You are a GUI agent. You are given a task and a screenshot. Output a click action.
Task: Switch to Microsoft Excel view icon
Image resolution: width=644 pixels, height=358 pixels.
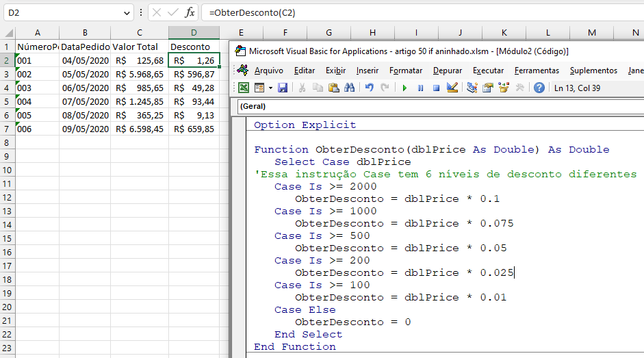pyautogui.click(x=244, y=88)
